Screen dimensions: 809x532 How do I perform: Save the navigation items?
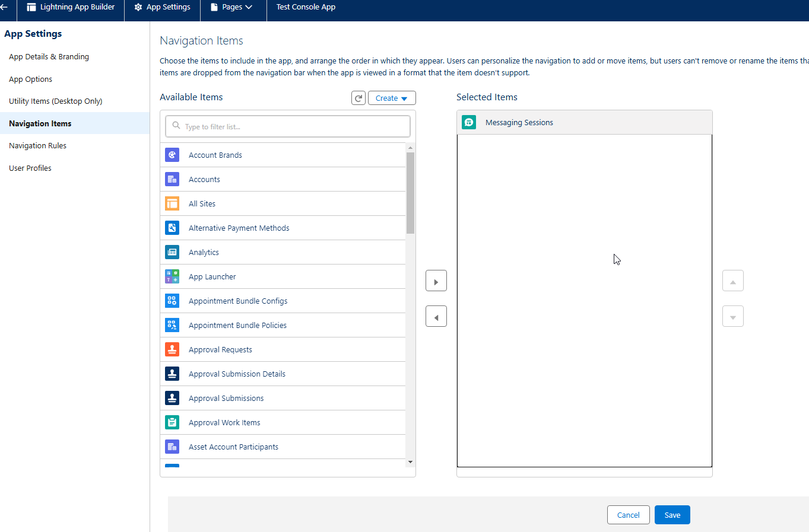pyautogui.click(x=672, y=515)
